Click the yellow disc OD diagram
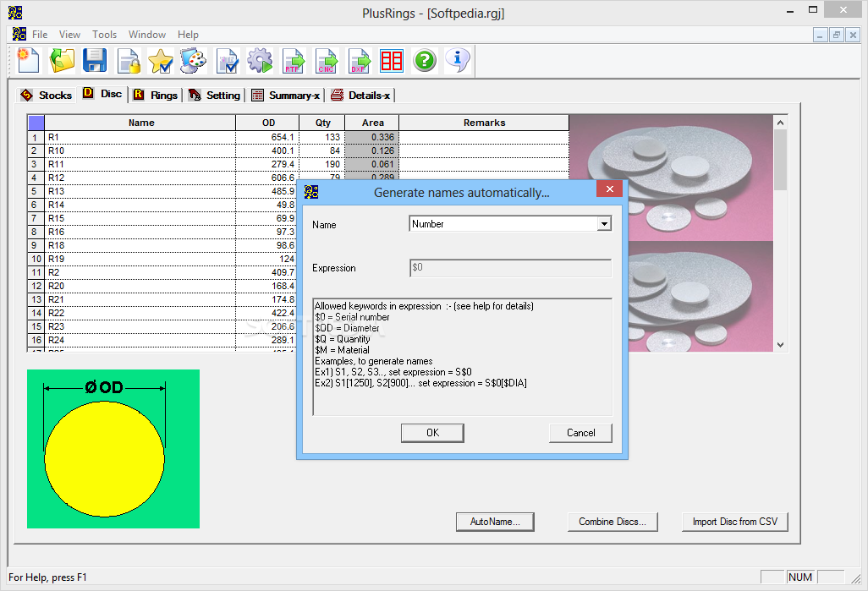The width and height of the screenshot is (868, 591). (113, 449)
